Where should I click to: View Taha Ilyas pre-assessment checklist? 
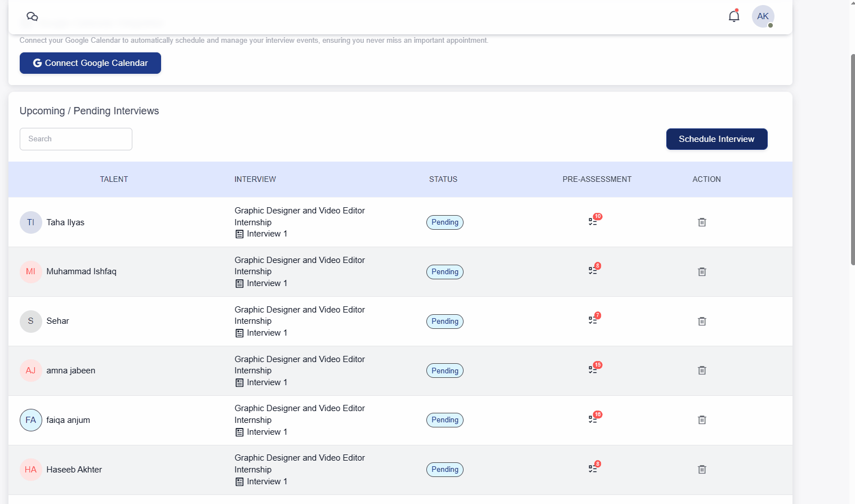pos(593,222)
